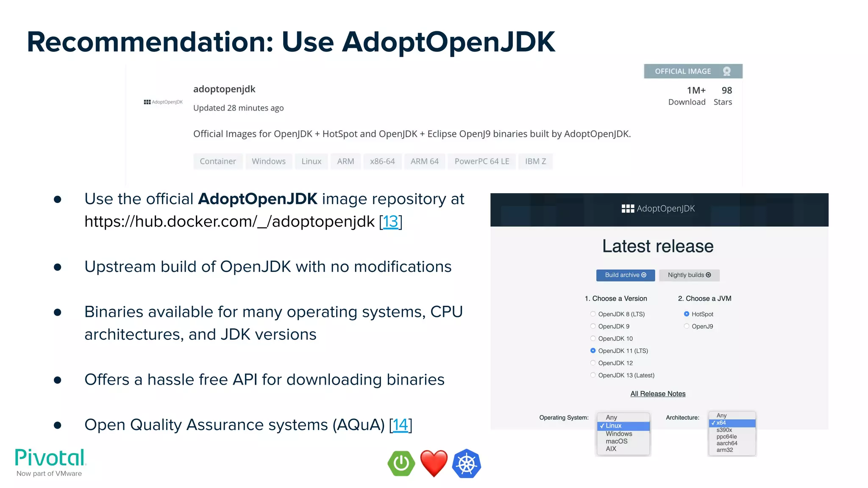Click the PowerPC 64 LE tag chip
This screenshot has width=868, height=488.
(x=482, y=161)
